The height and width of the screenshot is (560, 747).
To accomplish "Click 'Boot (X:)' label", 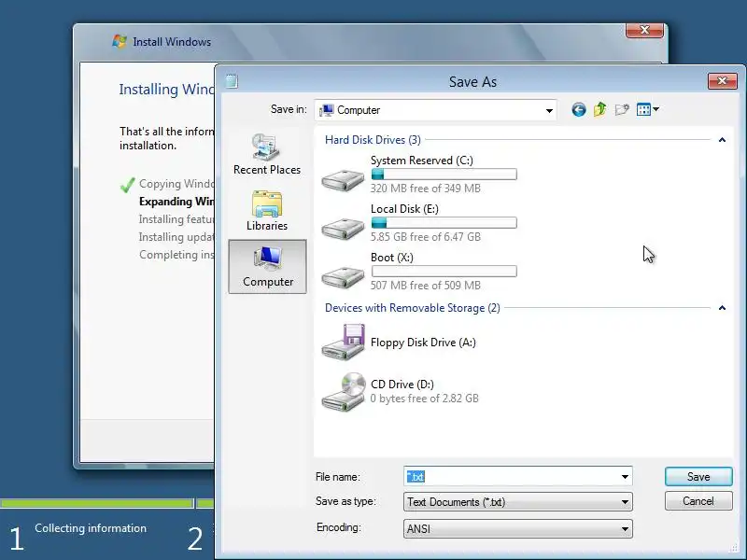I will (x=391, y=258).
